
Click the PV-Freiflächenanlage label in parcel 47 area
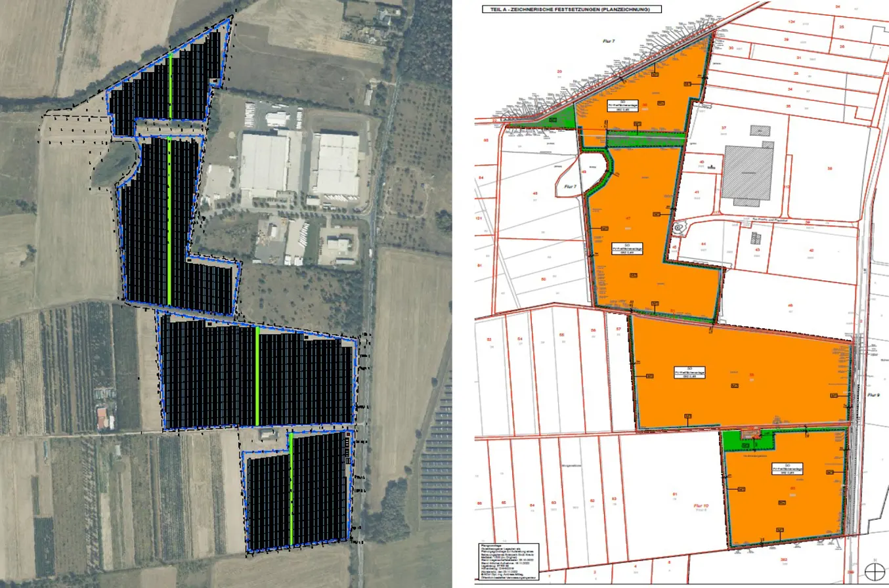[626, 249]
